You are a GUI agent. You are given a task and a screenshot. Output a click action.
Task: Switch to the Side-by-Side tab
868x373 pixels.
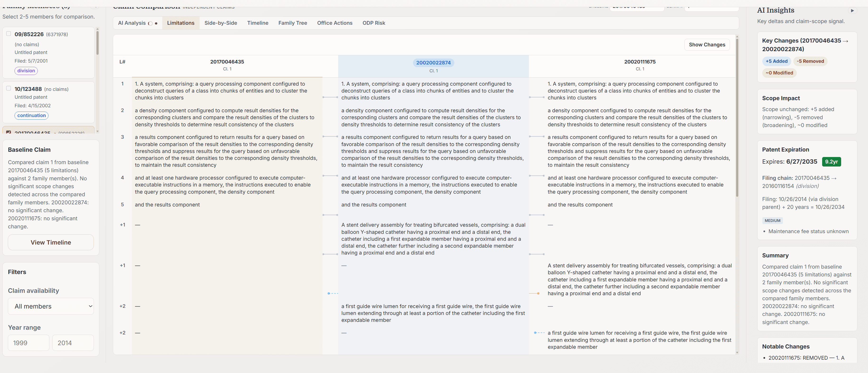221,23
